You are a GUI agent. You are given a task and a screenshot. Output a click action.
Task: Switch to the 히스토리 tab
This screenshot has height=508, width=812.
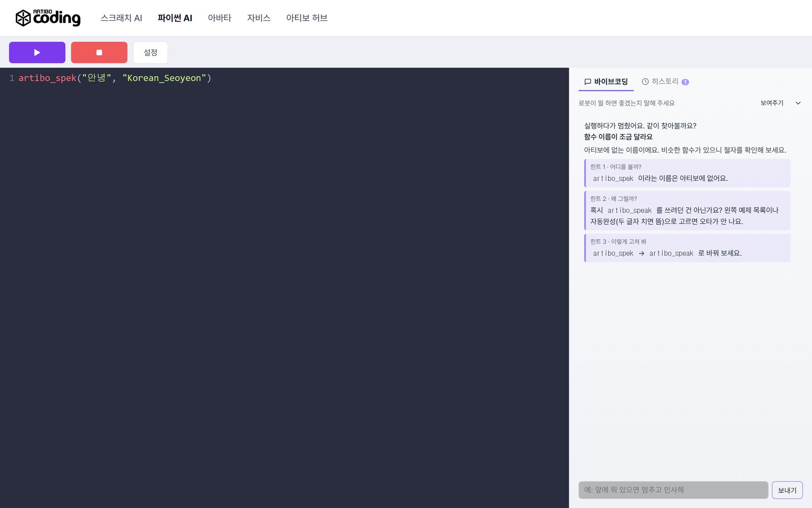click(x=665, y=81)
